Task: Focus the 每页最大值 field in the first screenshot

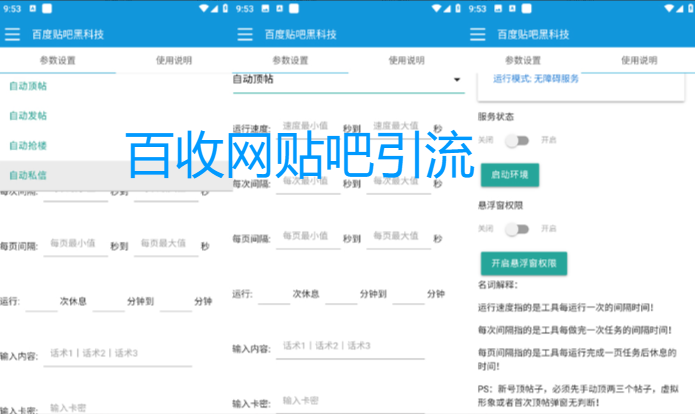Action: 166,245
